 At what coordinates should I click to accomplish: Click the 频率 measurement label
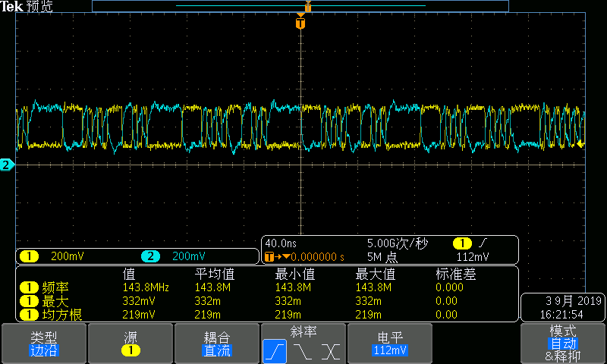pos(55,287)
